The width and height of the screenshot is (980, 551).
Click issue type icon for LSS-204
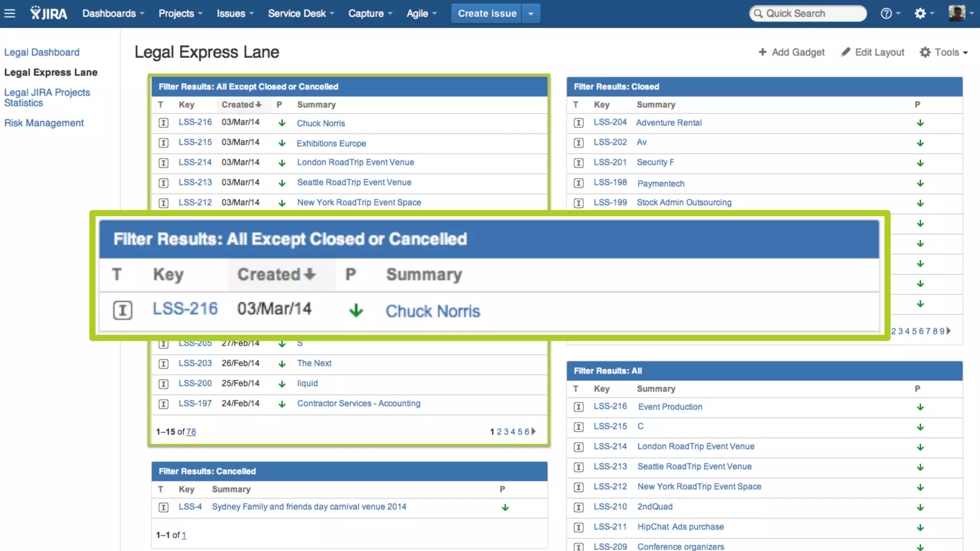pos(579,123)
